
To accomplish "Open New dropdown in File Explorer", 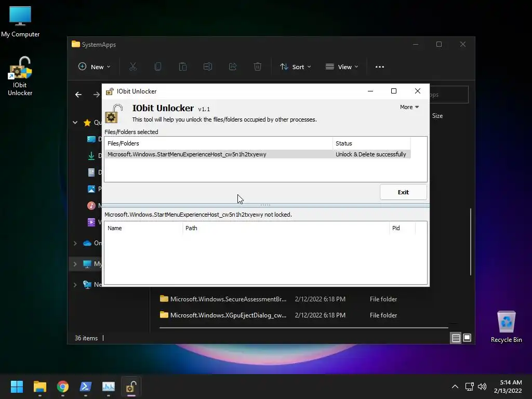I will (x=94, y=67).
